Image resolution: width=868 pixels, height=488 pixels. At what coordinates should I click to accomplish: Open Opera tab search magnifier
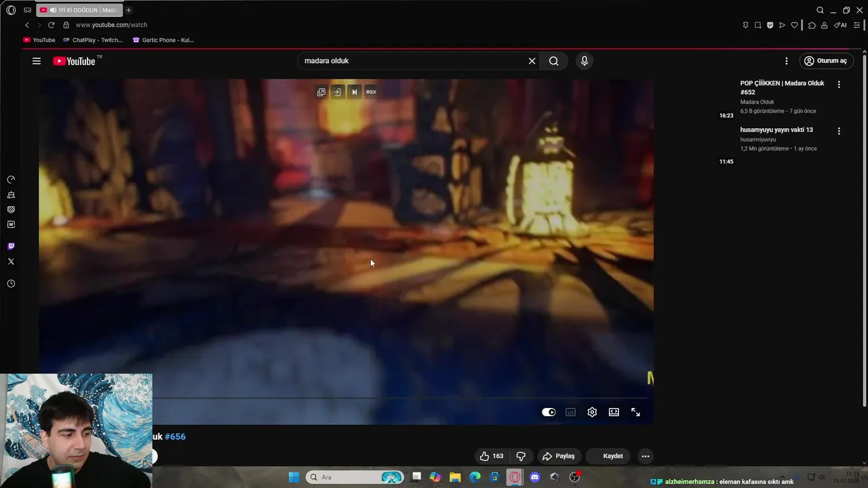[820, 10]
